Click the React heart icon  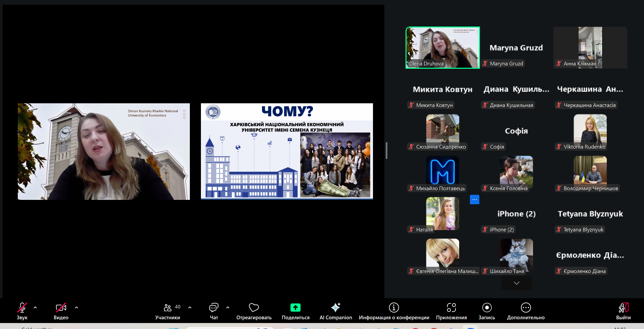(254, 308)
